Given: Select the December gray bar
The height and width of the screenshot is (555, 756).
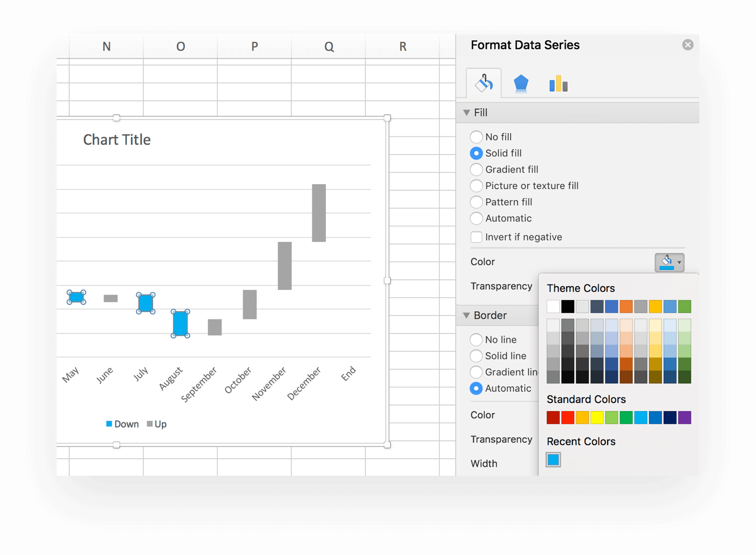Looking at the screenshot, I should click(x=319, y=211).
